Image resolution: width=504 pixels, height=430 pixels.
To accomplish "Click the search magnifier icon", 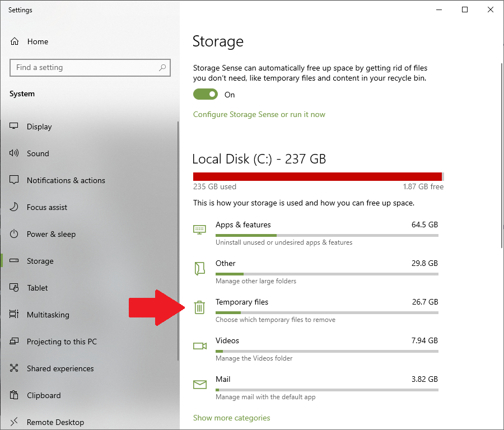I will coord(162,68).
